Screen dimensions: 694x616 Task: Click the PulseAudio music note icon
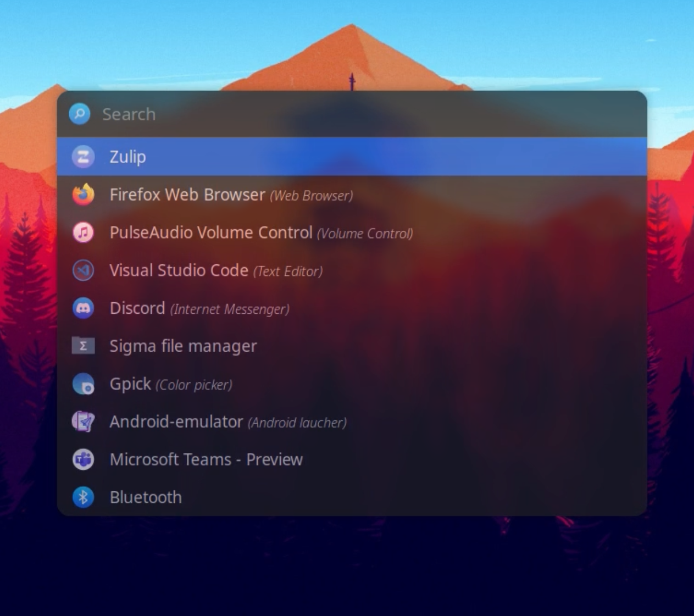tap(83, 232)
